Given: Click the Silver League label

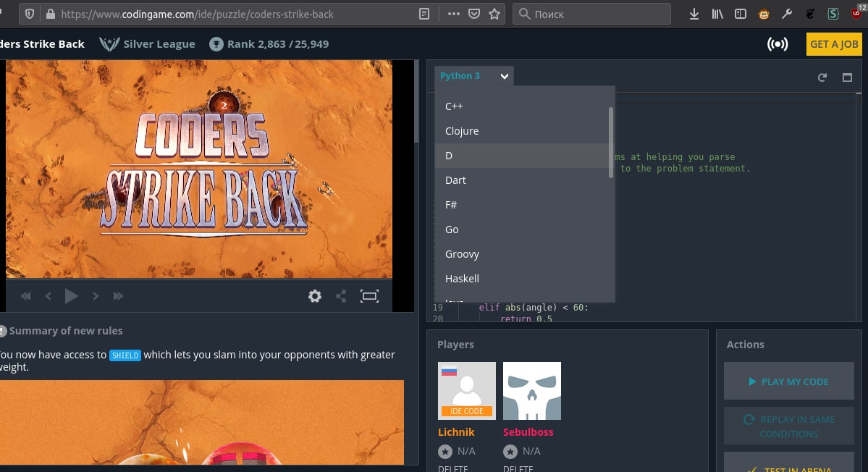Looking at the screenshot, I should pos(159,44).
